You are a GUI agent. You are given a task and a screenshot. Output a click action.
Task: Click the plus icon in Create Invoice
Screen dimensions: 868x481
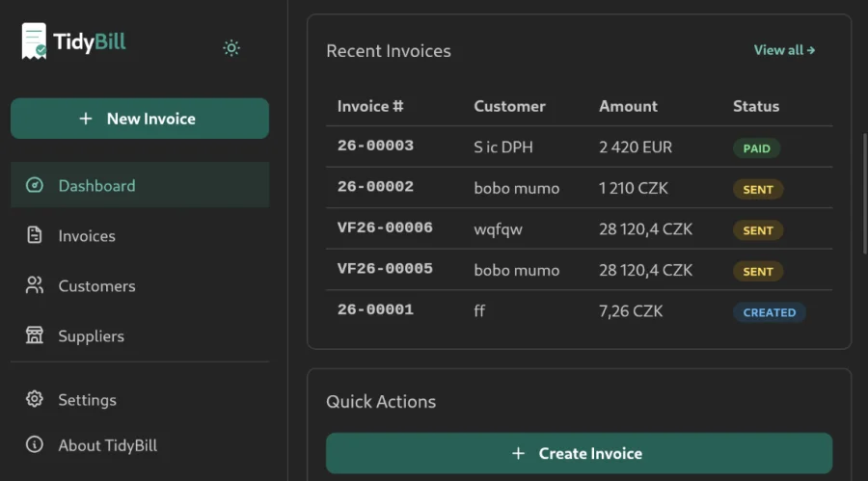pos(518,453)
